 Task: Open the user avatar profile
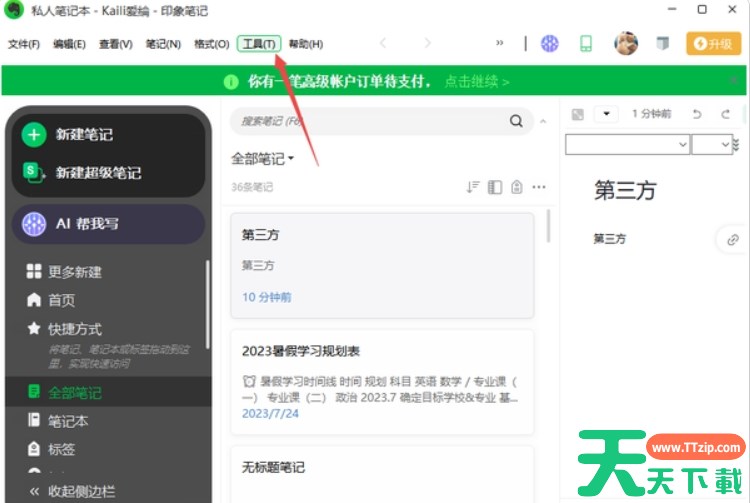coord(626,44)
